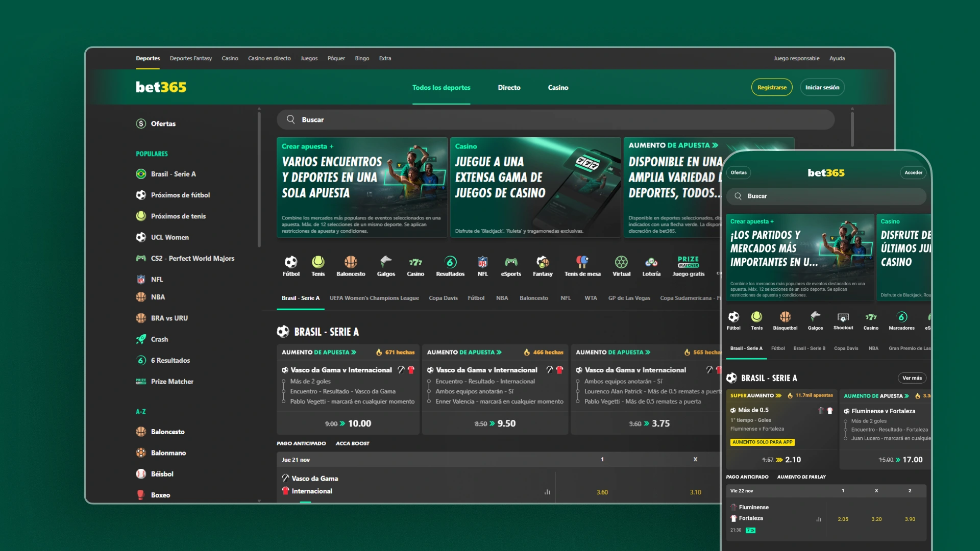980x551 pixels.
Task: Switch to Directo header tab
Action: (509, 88)
